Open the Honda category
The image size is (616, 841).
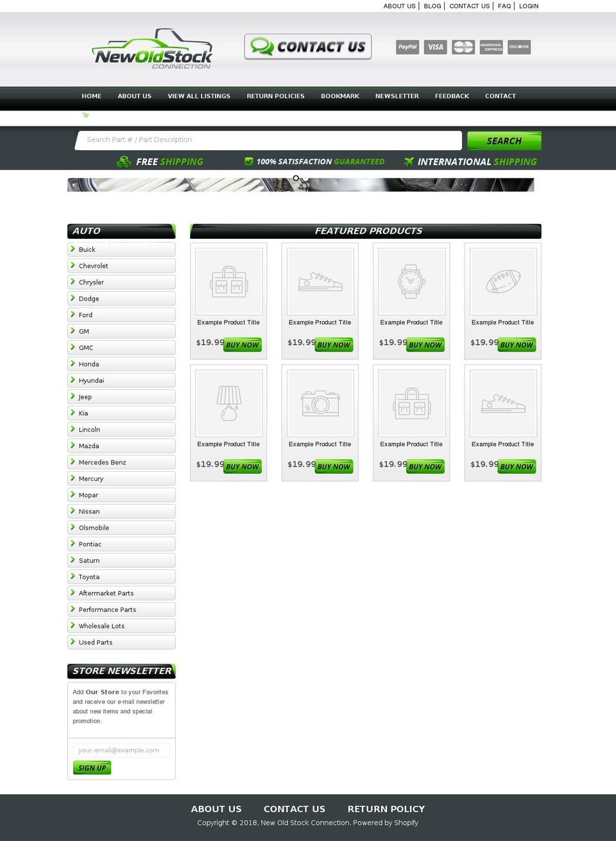(121, 364)
